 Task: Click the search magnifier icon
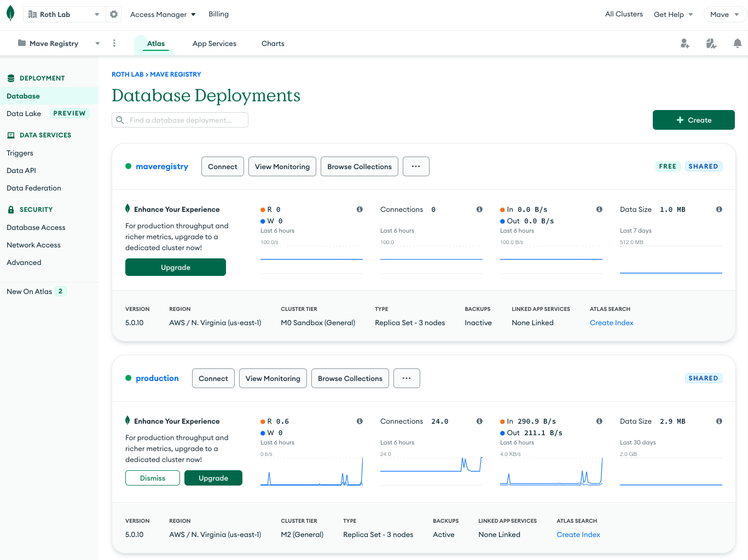coord(120,120)
